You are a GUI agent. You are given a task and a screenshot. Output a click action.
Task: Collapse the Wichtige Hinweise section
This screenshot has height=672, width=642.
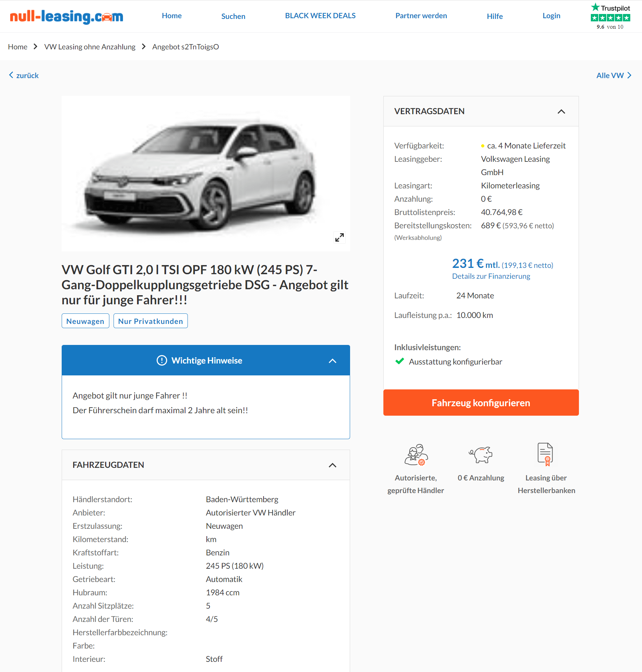[332, 361]
